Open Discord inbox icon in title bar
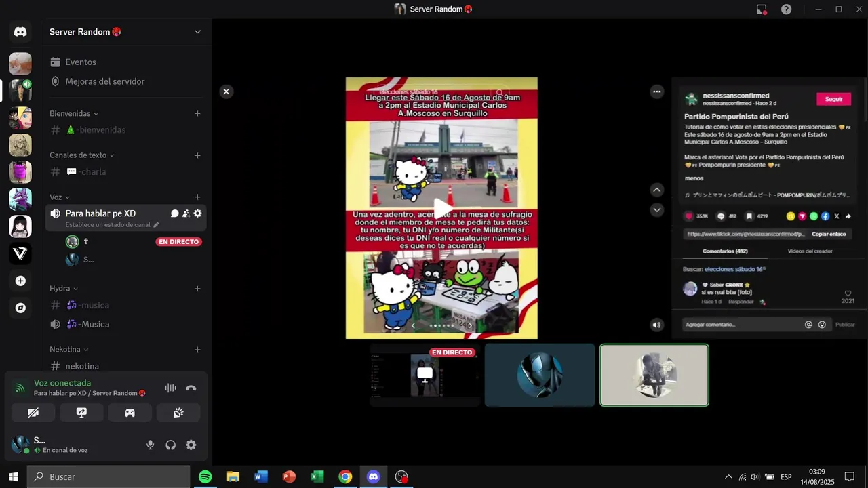868x488 pixels. (x=762, y=9)
